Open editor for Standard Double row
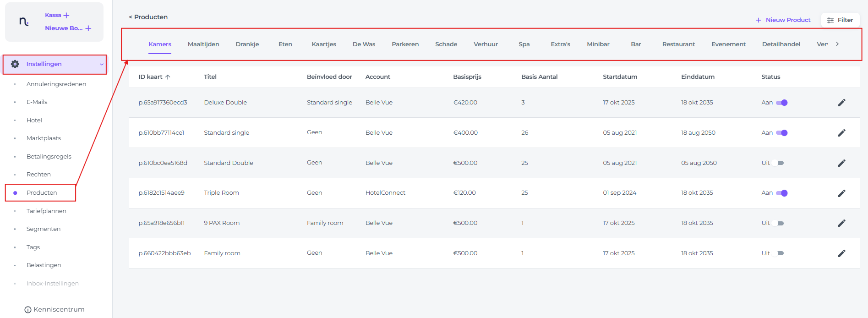868x318 pixels. click(841, 163)
